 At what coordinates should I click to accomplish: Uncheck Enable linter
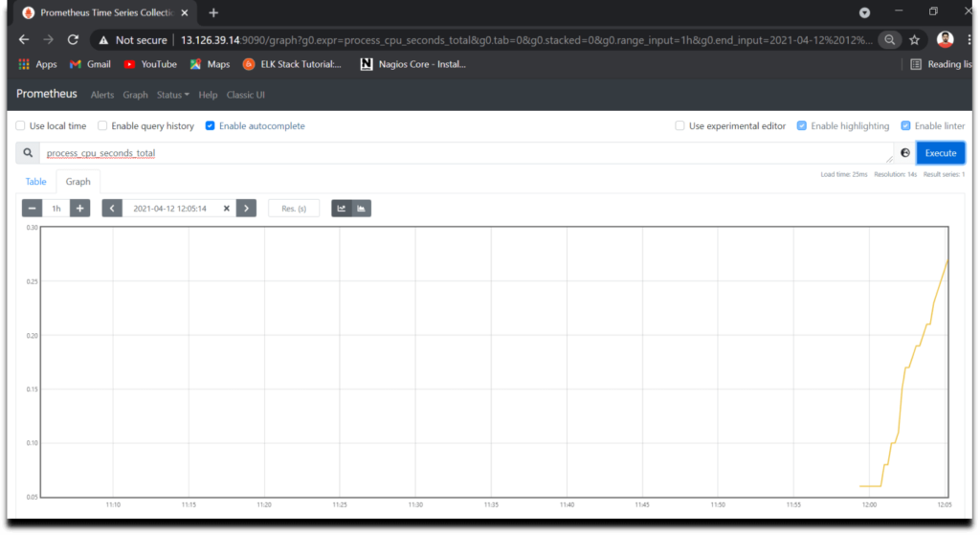pyautogui.click(x=905, y=125)
